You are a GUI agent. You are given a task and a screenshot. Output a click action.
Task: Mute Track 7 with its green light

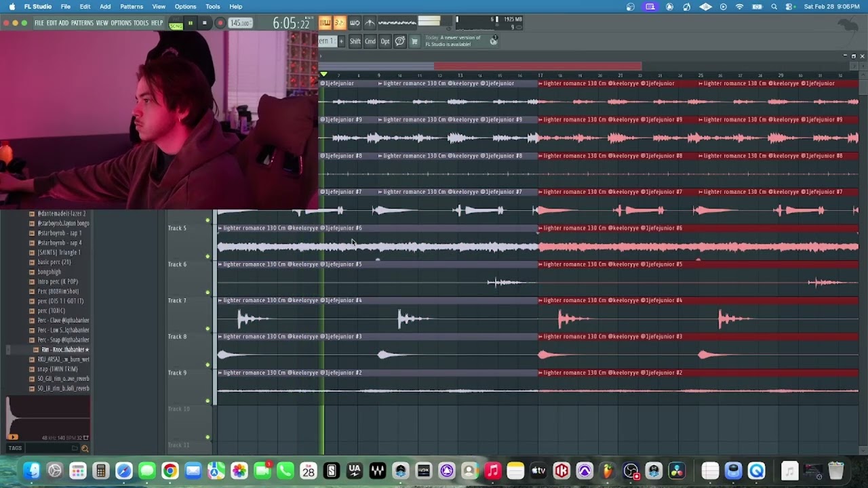pos(208,329)
